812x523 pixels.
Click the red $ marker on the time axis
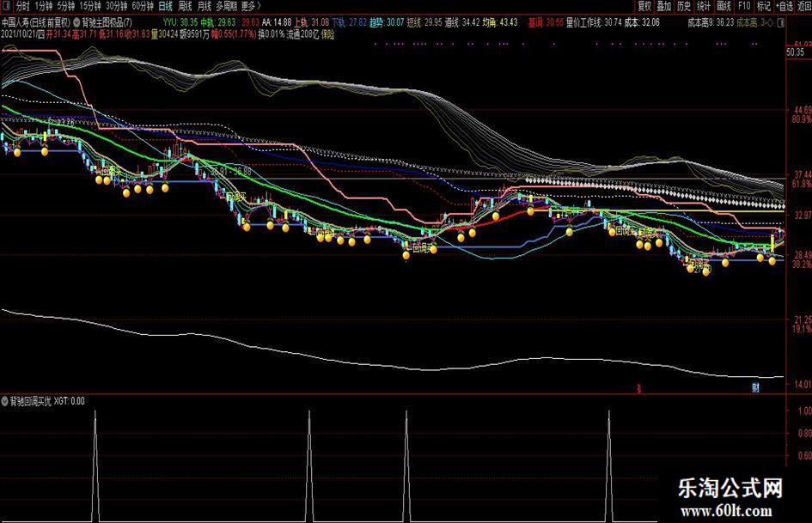pyautogui.click(x=639, y=388)
